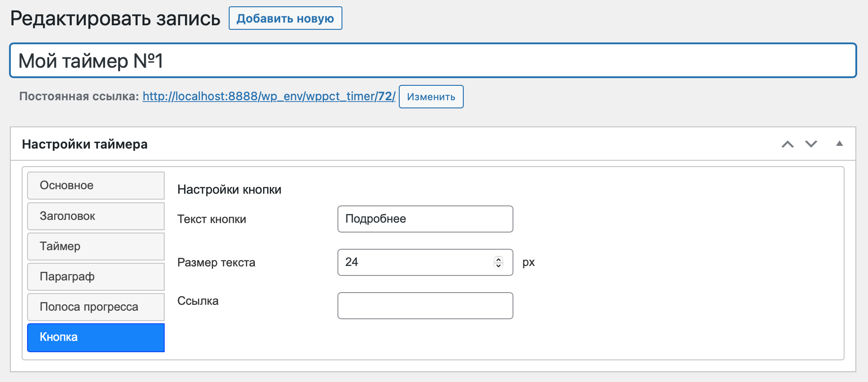
Task: Go to the Параграф tab
Action: tap(96, 277)
